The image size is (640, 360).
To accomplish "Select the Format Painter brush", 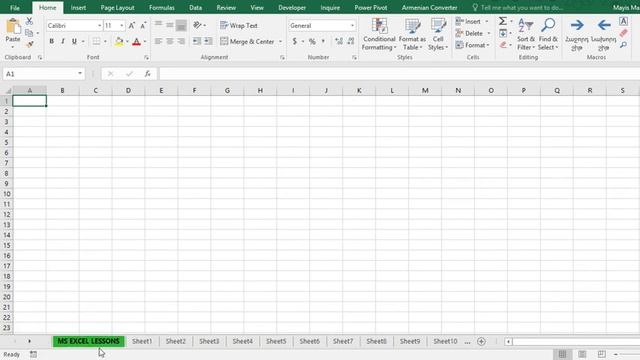I will 29,44.
